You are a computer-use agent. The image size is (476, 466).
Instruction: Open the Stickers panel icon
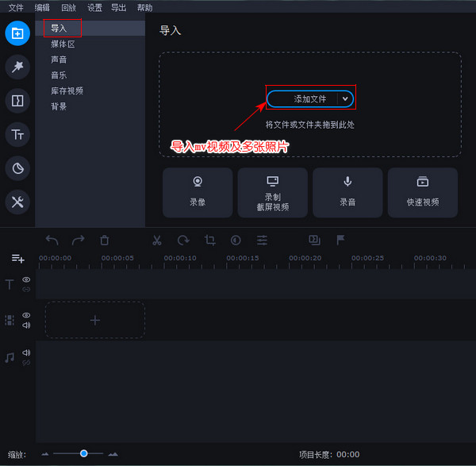17,168
